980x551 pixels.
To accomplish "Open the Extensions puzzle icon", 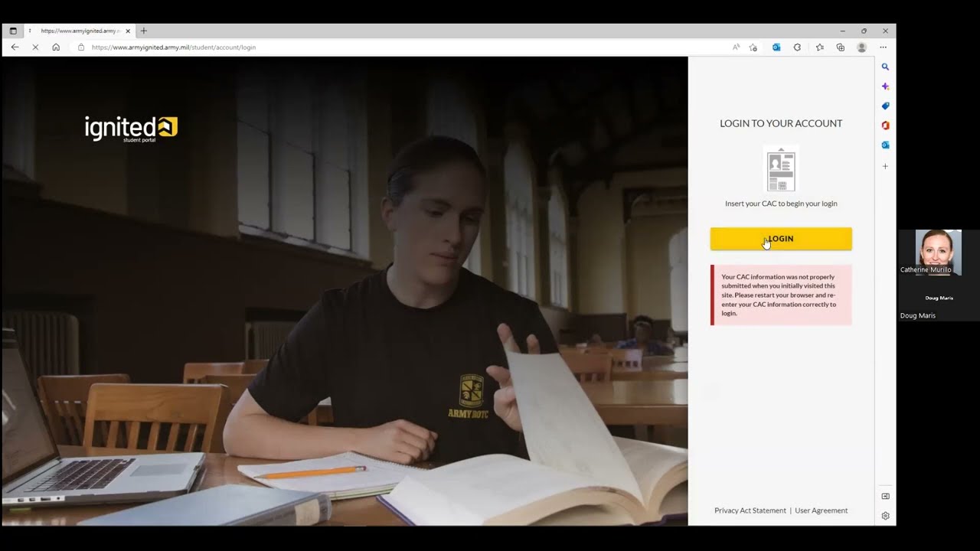I will pyautogui.click(x=797, y=47).
